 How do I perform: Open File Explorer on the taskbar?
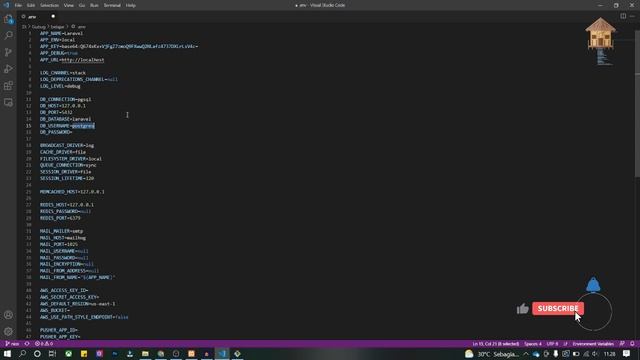(145, 354)
